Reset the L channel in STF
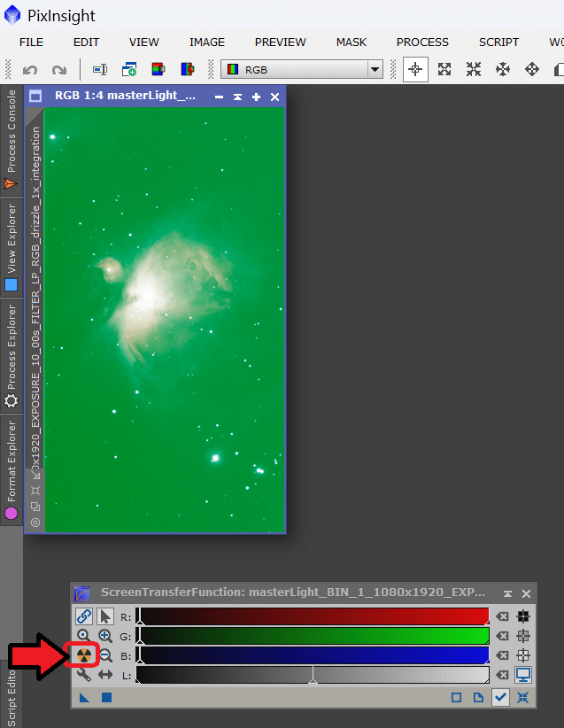The height and width of the screenshot is (728, 564). pyautogui.click(x=502, y=675)
